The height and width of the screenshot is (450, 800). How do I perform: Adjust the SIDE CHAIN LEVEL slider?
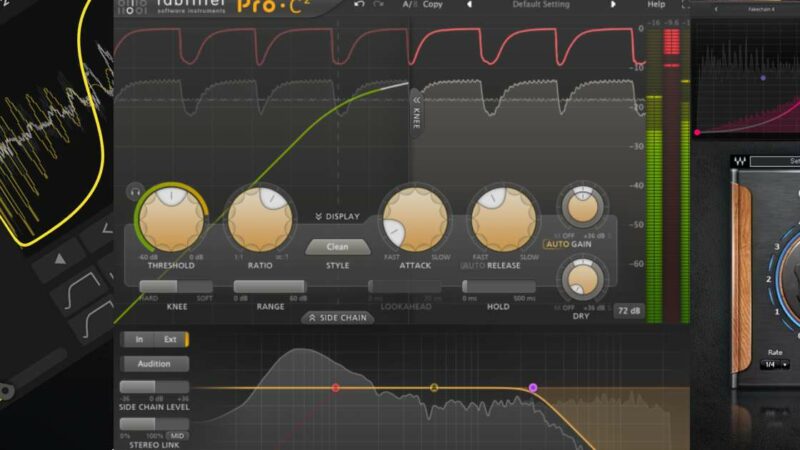[x=155, y=387]
